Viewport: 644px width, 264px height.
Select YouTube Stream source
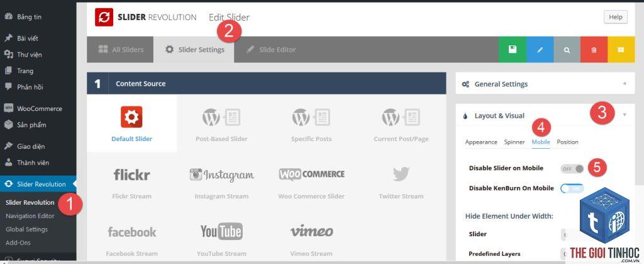[x=221, y=239]
